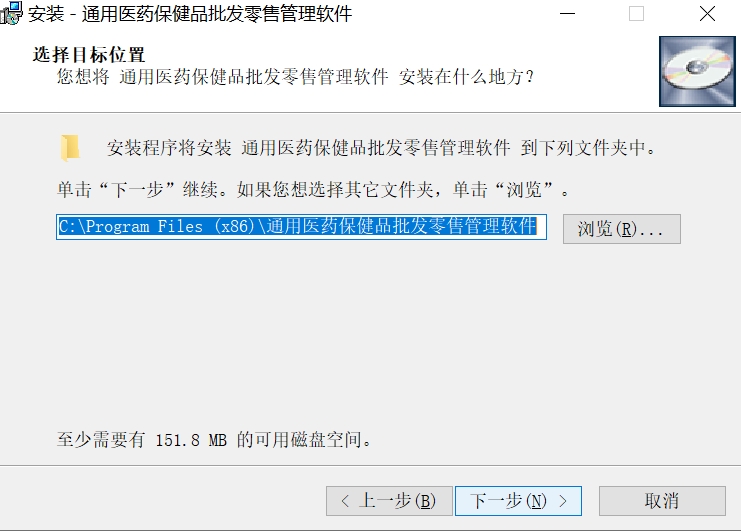Click the window title 安装 - 通用医药保健品批发零售管理软件
Viewport: 741px width, 531px height.
pyautogui.click(x=190, y=14)
